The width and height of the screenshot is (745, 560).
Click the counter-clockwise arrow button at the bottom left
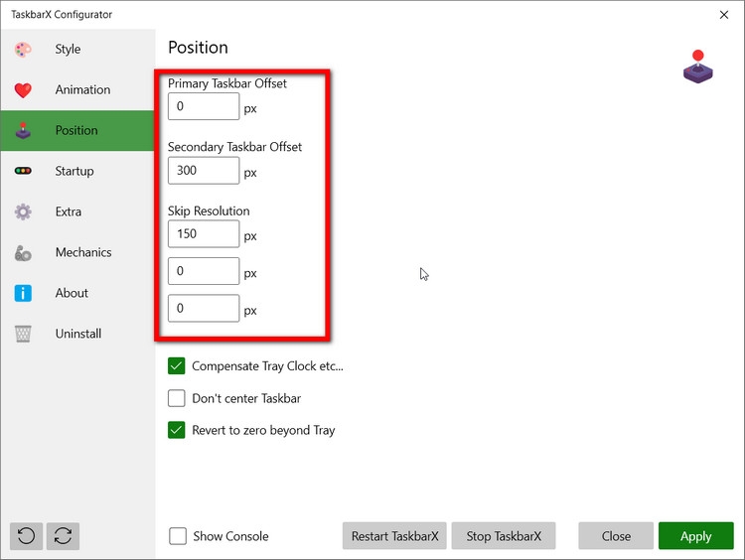[26, 536]
